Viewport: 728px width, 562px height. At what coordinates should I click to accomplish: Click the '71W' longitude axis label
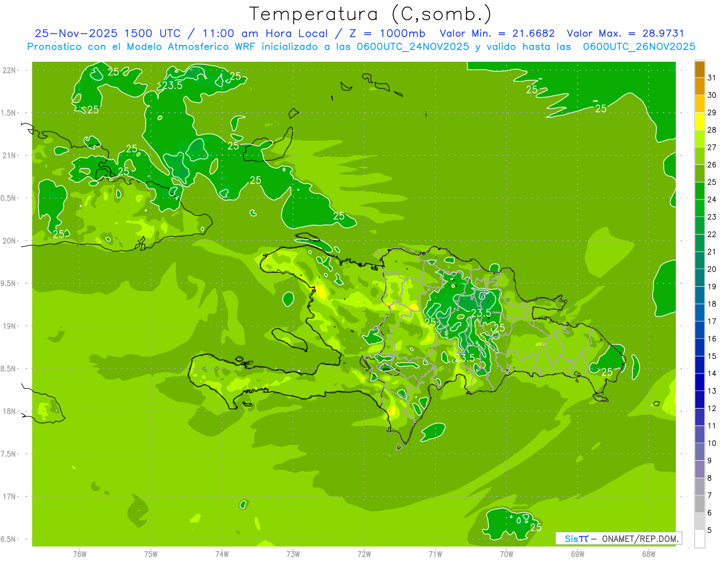[x=435, y=554]
